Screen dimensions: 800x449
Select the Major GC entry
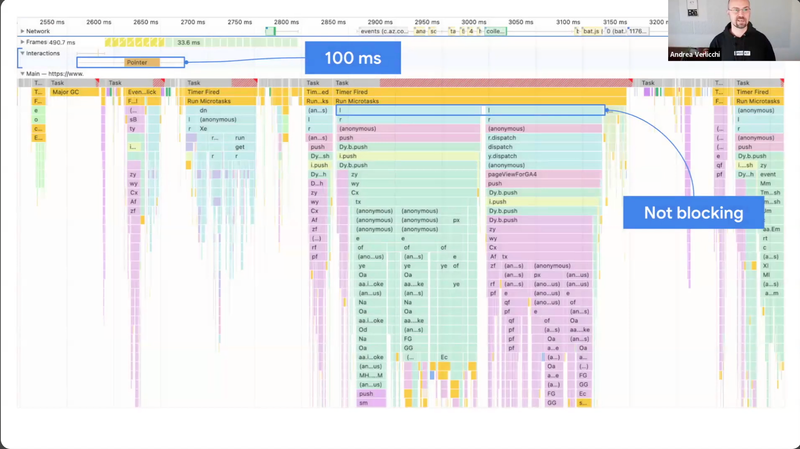pos(74,92)
